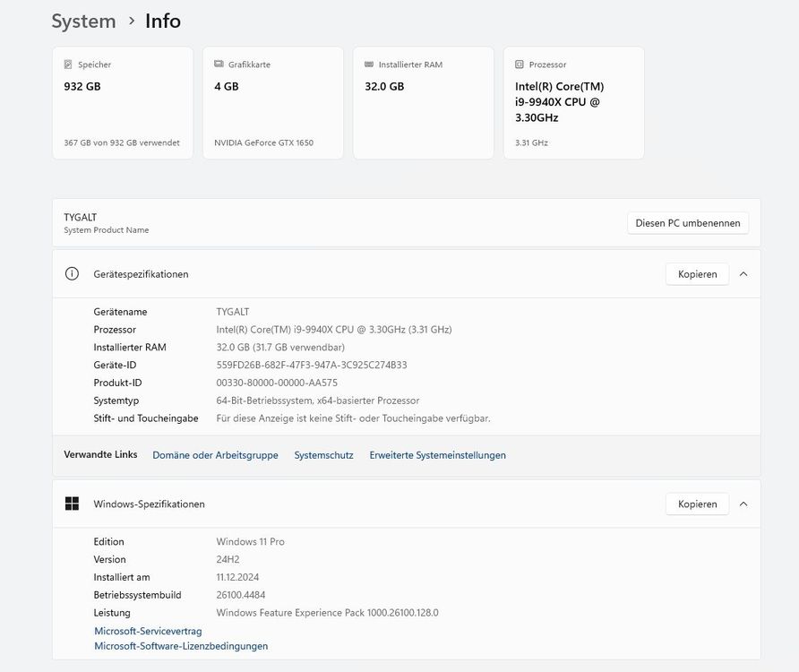The image size is (799, 672).
Task: Click the Systemtyp value 64-Bit-Betriebssystem
Action: point(317,401)
